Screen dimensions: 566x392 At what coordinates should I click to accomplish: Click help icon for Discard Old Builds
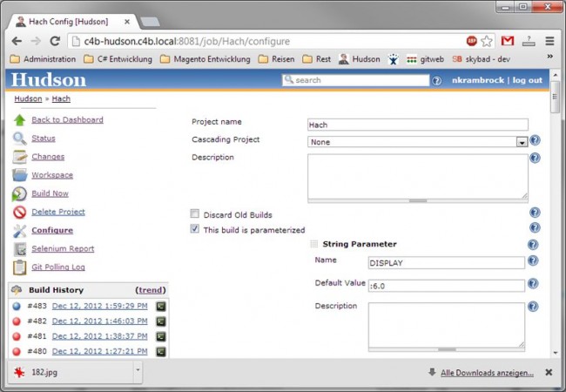point(535,213)
